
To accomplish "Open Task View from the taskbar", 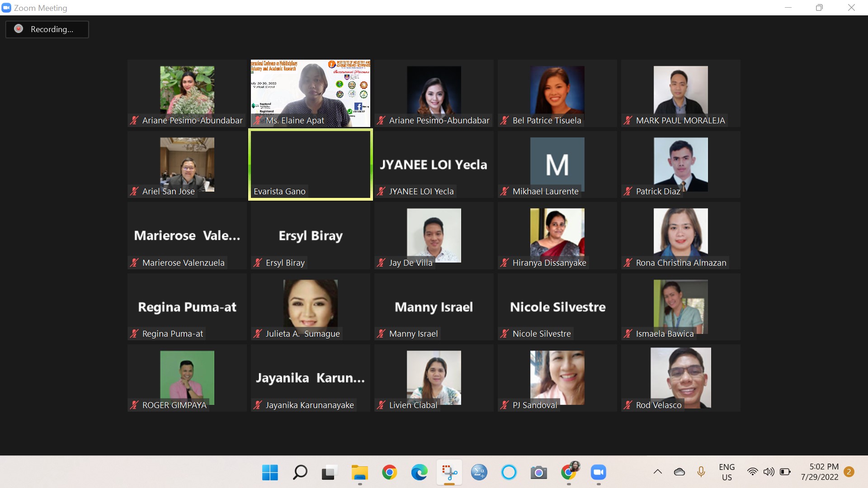I will pyautogui.click(x=330, y=473).
